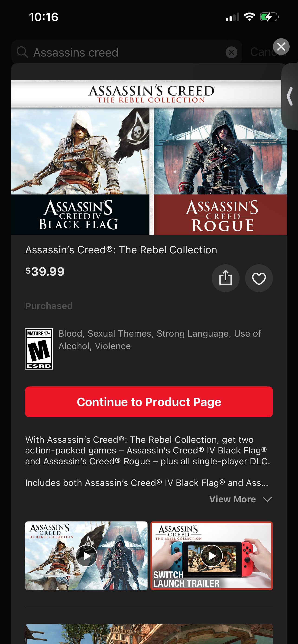Open the tavern screenshot at bottom
Viewport: 298px width, 644px height.
tap(149, 634)
